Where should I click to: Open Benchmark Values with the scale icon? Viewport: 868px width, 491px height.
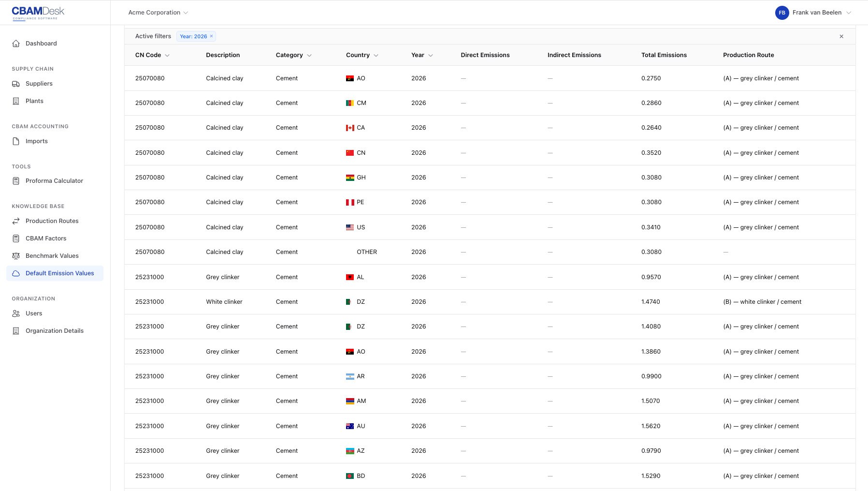point(16,255)
